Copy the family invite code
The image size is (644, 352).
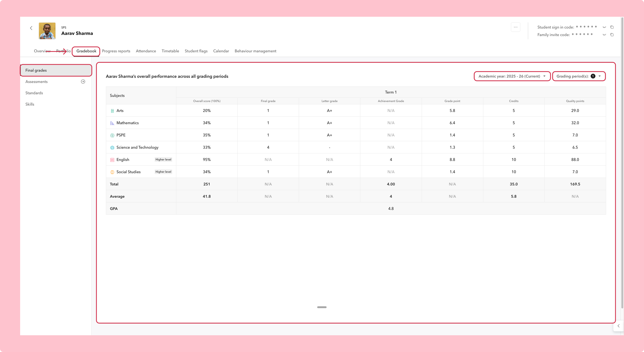click(612, 35)
